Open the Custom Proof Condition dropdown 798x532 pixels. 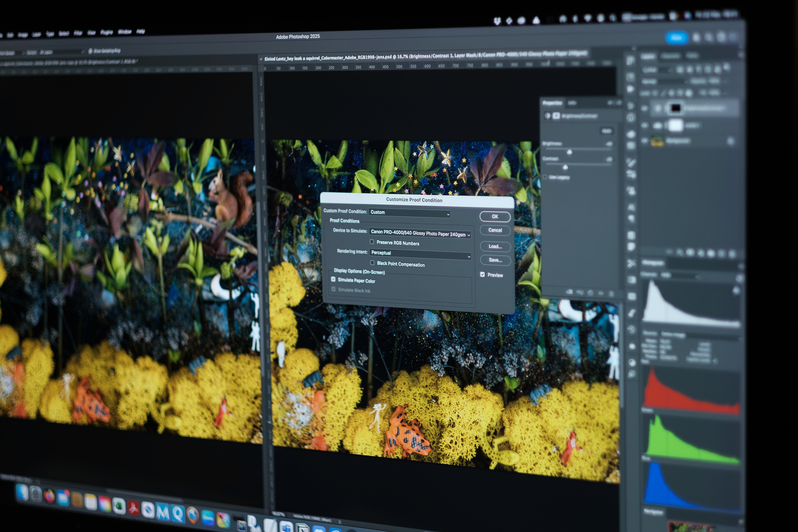(410, 213)
